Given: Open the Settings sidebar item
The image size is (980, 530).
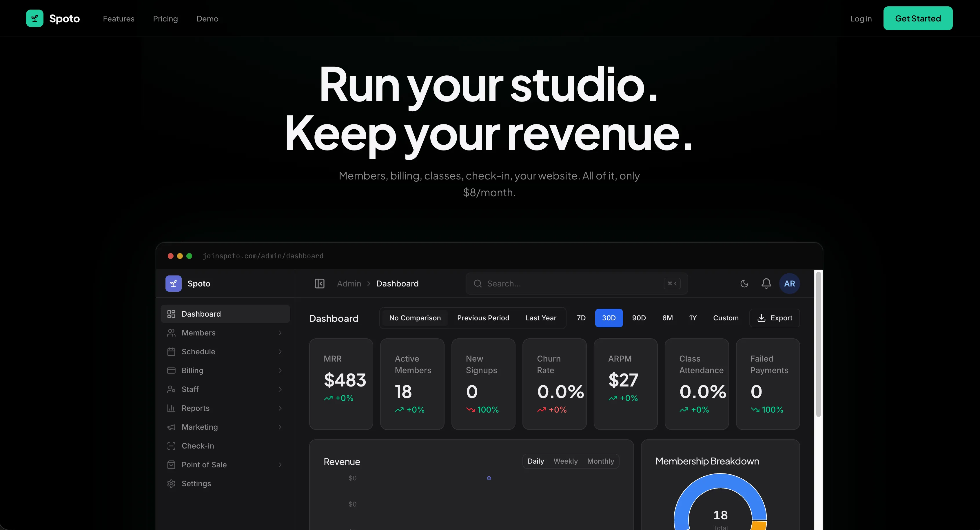Looking at the screenshot, I should 225,484.
